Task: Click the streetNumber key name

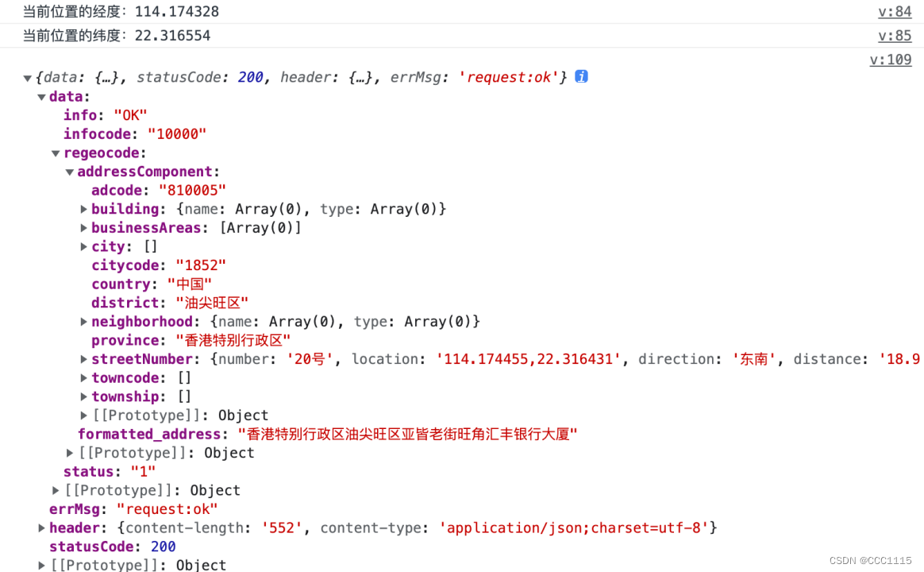Action: [x=142, y=359]
